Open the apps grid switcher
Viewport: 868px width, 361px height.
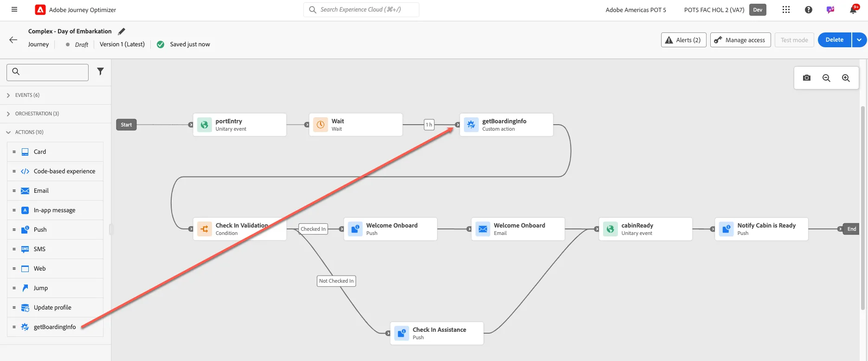tap(786, 10)
